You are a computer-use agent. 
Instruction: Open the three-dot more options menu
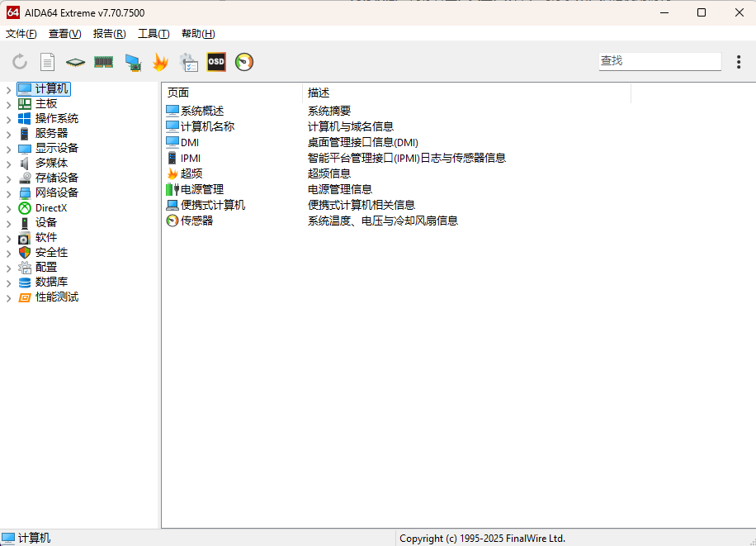tap(738, 62)
